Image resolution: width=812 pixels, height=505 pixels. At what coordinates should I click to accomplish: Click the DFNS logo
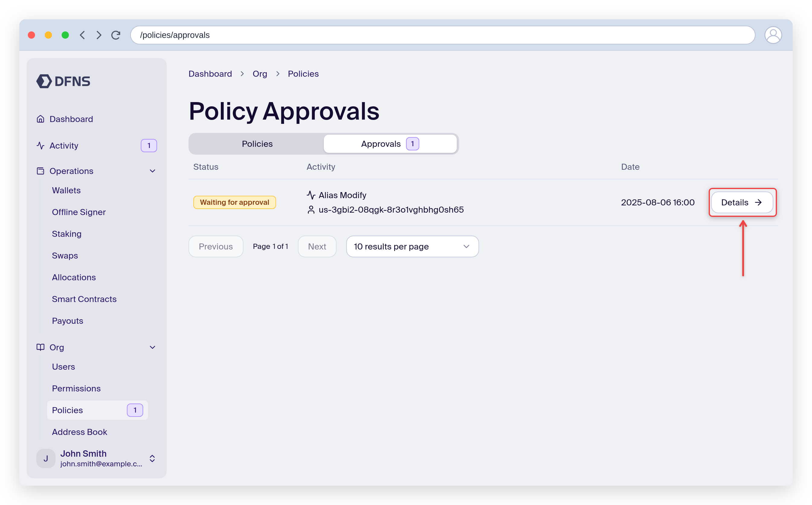coord(63,81)
